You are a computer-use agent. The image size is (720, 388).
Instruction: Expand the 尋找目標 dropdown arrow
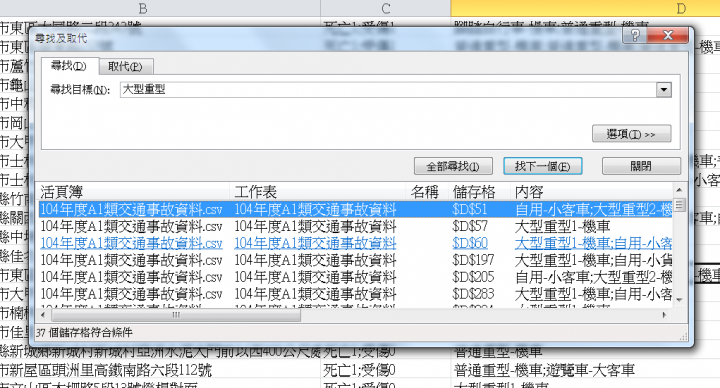(x=664, y=90)
